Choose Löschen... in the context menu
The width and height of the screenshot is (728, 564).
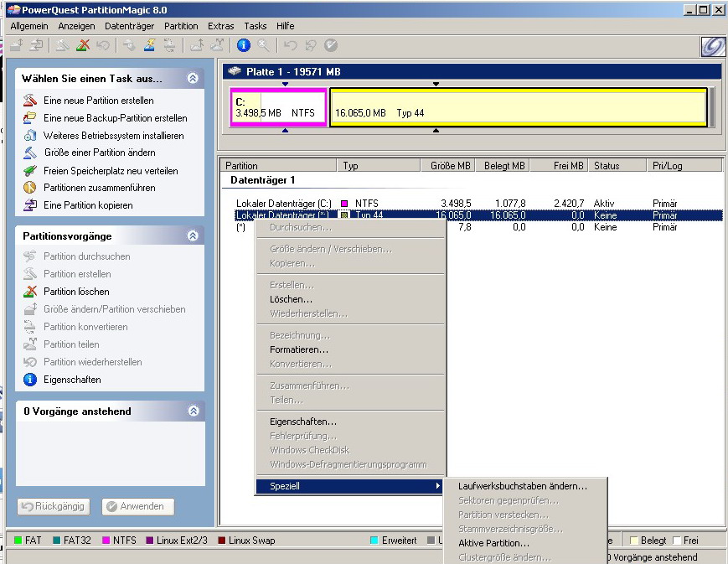pyautogui.click(x=350, y=299)
